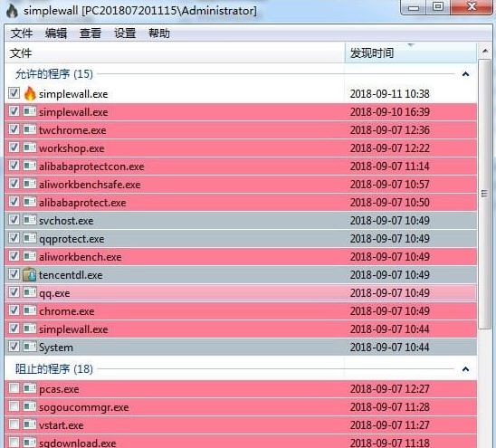Click the scrollbar up arrow
Viewport: 496px width, 448px height.
point(485,51)
